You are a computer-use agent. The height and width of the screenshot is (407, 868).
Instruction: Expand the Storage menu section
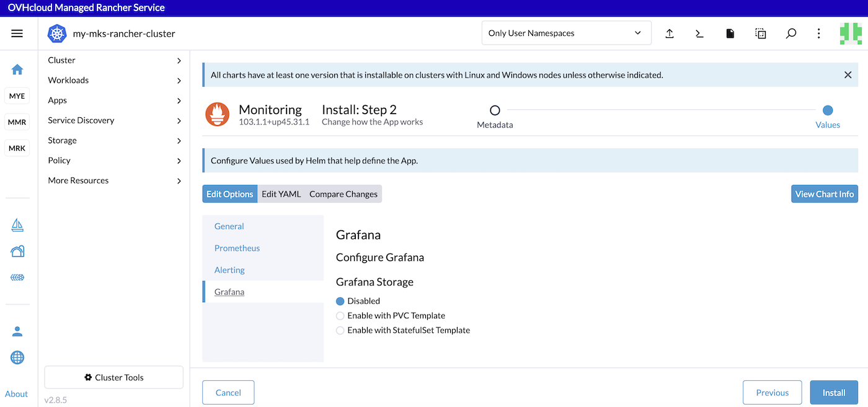click(x=115, y=141)
